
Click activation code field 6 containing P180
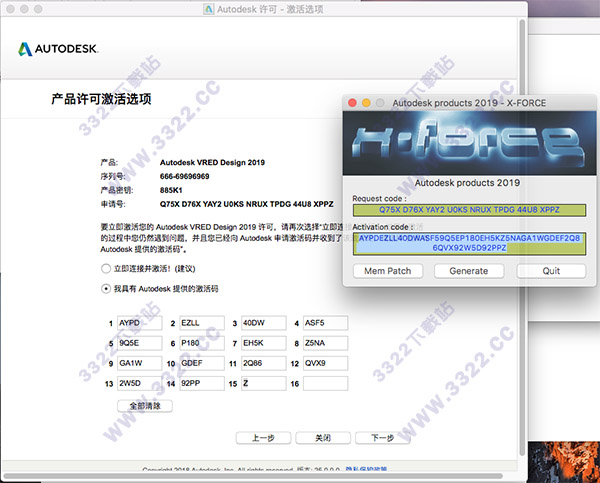(x=202, y=343)
